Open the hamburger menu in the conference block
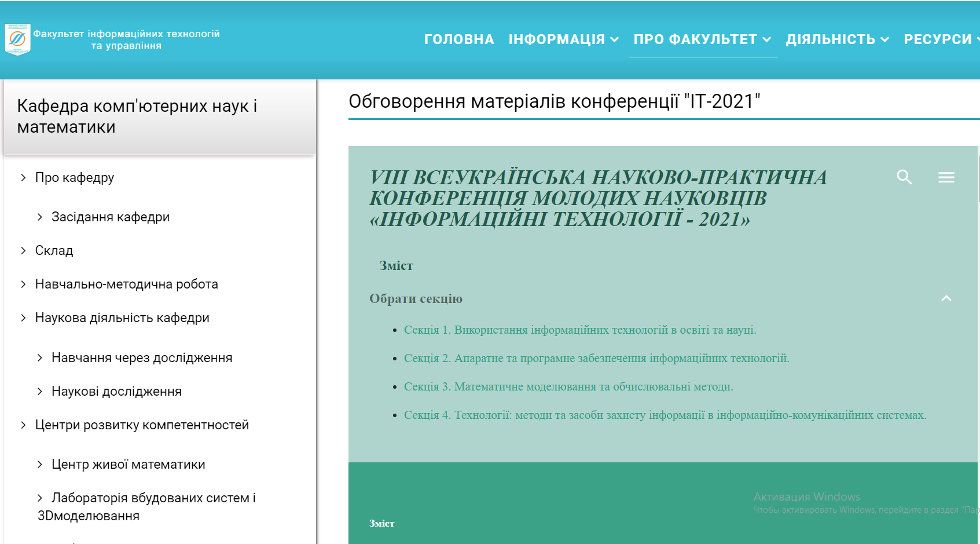980x544 pixels. click(x=946, y=177)
